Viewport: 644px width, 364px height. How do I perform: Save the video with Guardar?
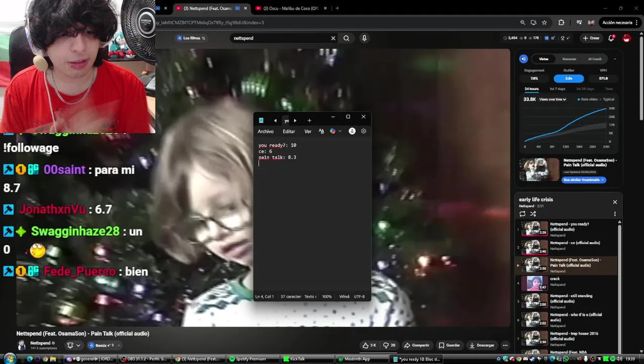[x=449, y=345]
